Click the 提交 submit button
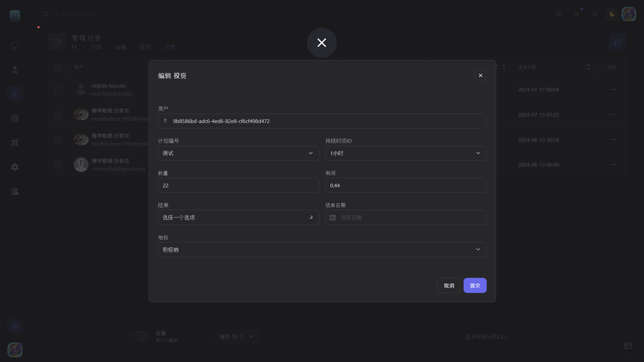 [x=475, y=286]
